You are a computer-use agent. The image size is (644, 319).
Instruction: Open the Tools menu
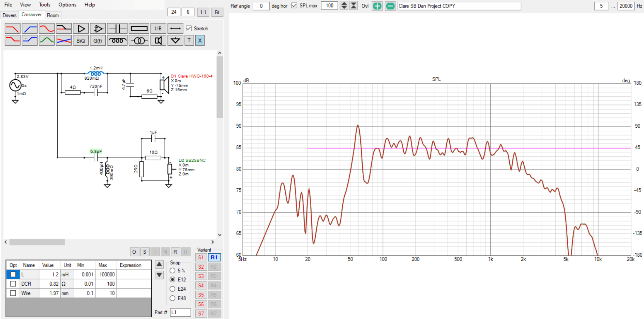(44, 5)
